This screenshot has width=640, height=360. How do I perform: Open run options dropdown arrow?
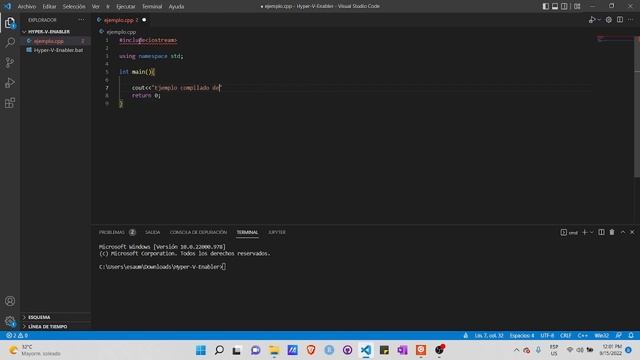coord(599,20)
